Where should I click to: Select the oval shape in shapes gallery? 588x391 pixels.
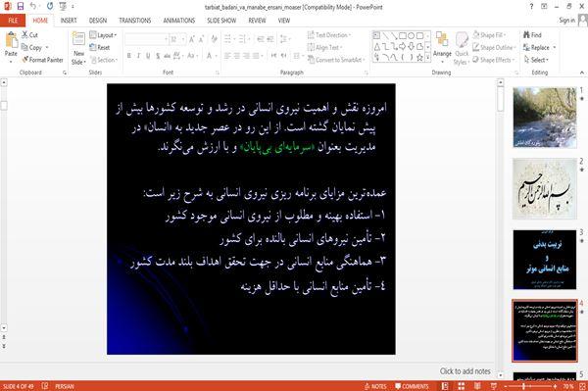coord(412,36)
